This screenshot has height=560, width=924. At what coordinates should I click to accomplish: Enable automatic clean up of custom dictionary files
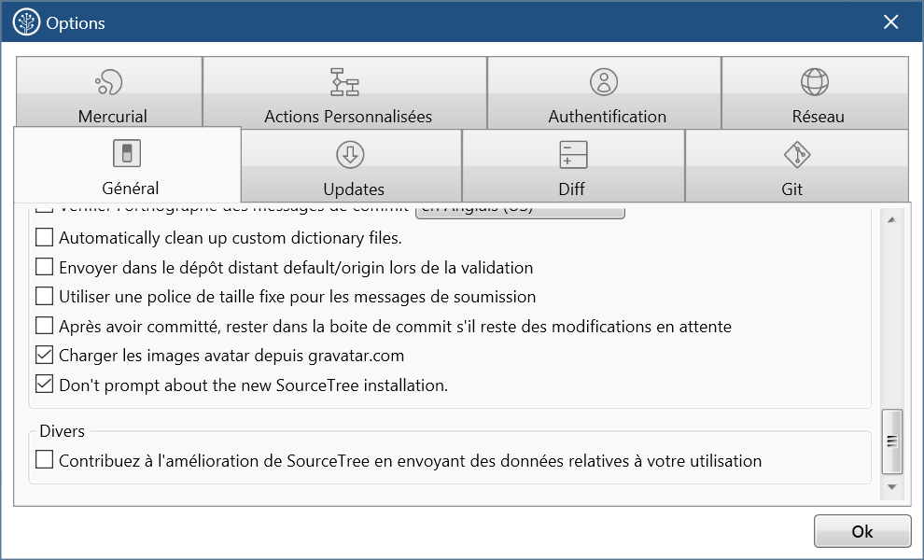44,237
